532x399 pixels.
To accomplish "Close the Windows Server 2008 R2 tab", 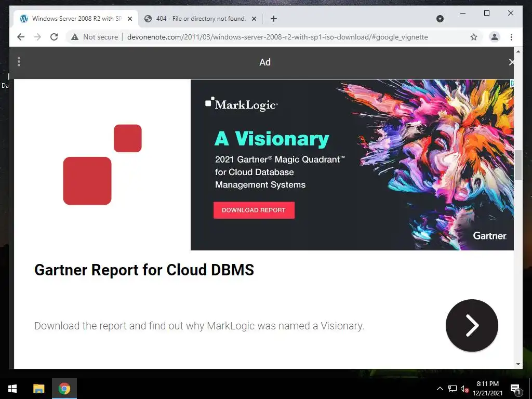I will (x=129, y=19).
